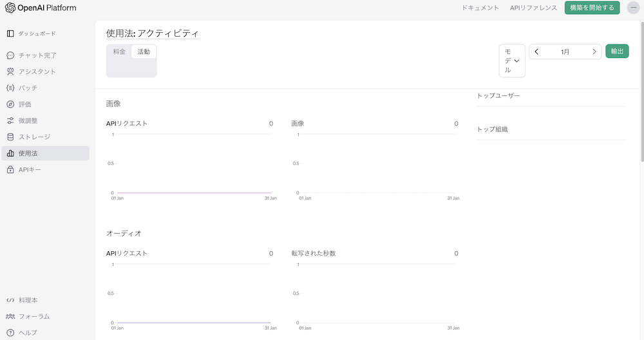This screenshot has height=340, width=644.
Task: Select the アシスタント robot icon
Action: point(10,71)
